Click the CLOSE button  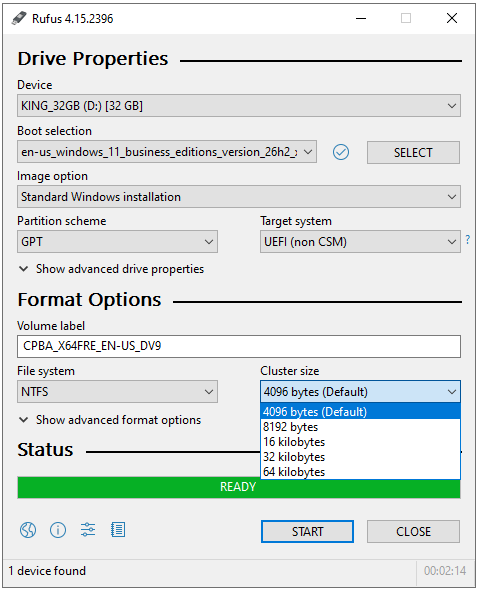pyautogui.click(x=413, y=531)
